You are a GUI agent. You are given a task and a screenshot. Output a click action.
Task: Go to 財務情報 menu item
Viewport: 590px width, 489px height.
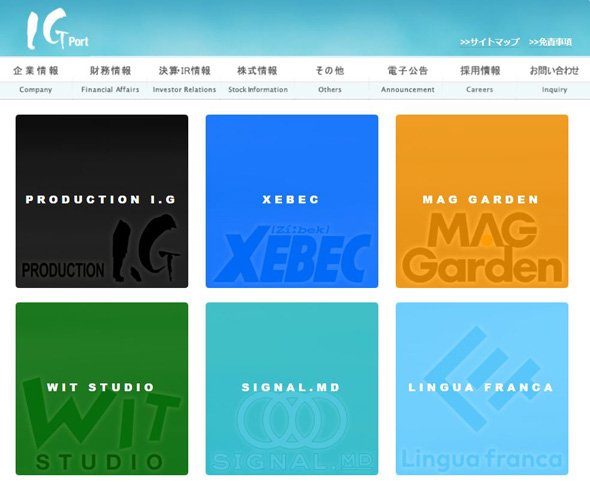[x=110, y=70]
